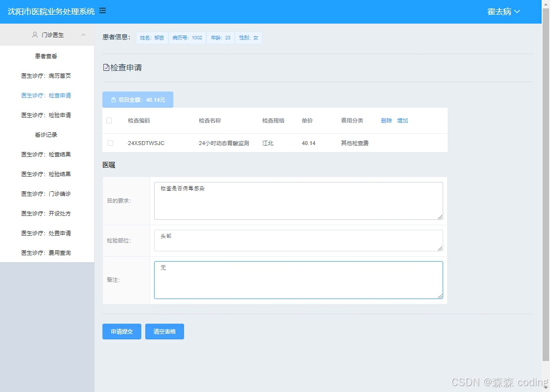Click the 申请提交 button
The height and width of the screenshot is (392, 550).
[x=121, y=331]
